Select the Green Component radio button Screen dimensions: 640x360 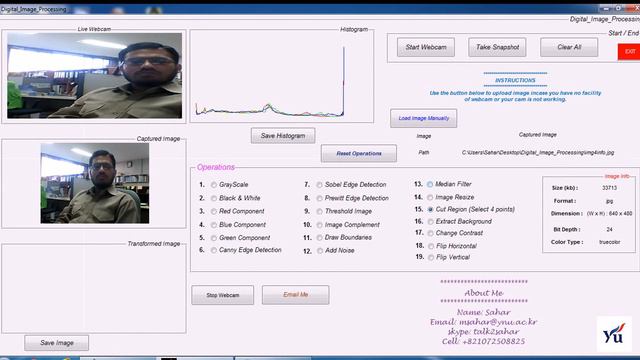pos(214,238)
